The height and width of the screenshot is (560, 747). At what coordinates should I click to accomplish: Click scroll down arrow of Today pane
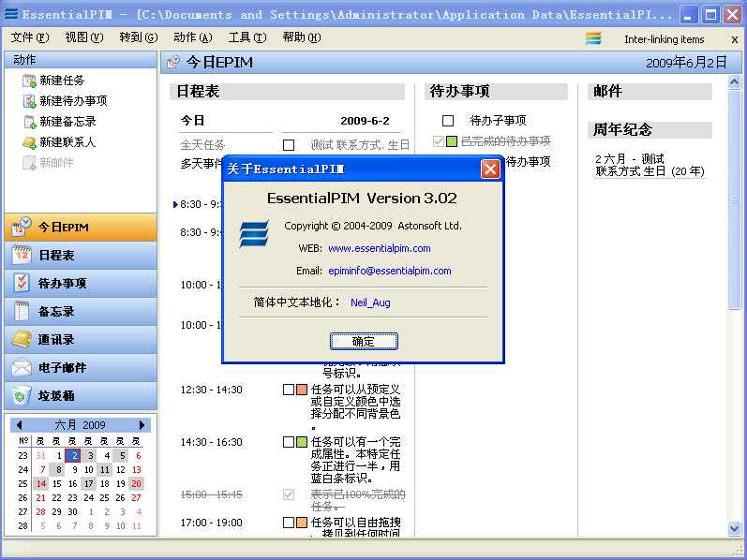[734, 527]
